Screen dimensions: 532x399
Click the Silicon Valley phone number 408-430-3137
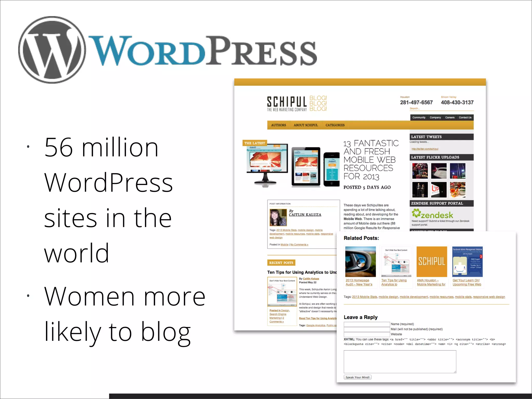click(x=457, y=102)
